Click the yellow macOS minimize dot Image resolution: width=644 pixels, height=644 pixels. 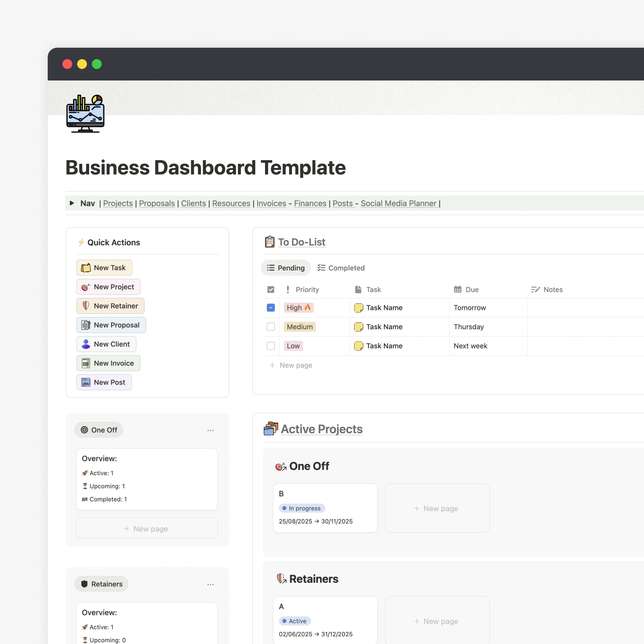(x=82, y=64)
